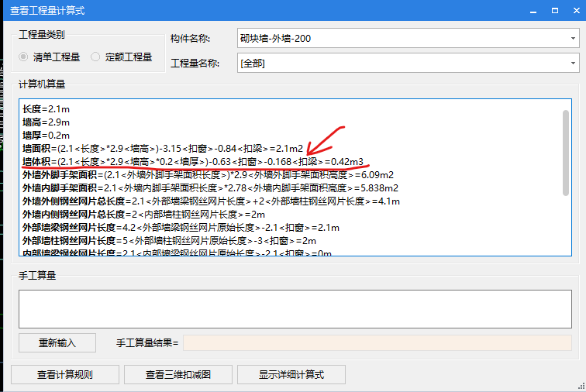The height and width of the screenshot is (392, 586).
Task: Click the 长度=2.1m line
Action: click(46, 109)
